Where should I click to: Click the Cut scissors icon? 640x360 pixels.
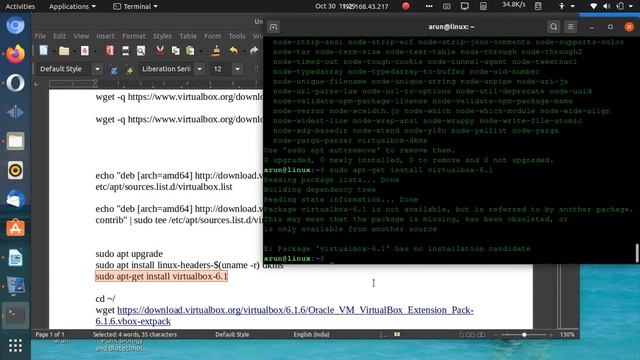click(x=160, y=51)
